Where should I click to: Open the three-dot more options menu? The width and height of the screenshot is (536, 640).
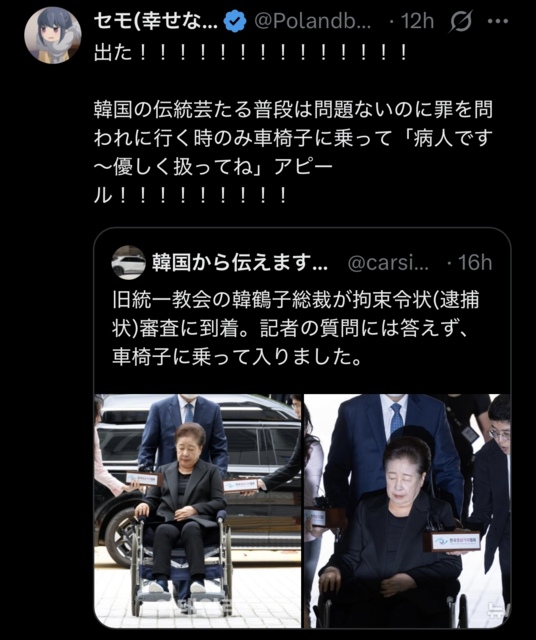[x=498, y=21]
